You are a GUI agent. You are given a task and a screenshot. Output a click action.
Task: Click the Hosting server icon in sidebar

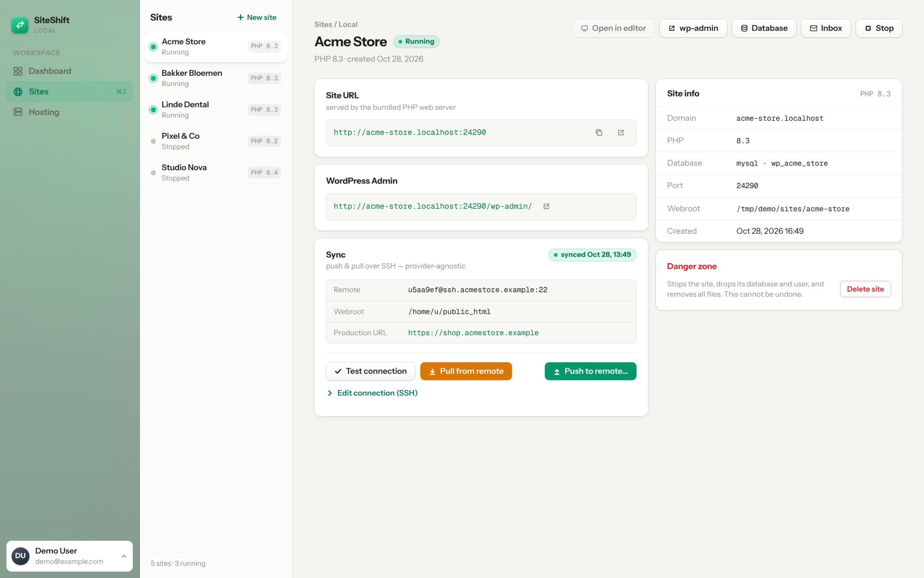18,112
